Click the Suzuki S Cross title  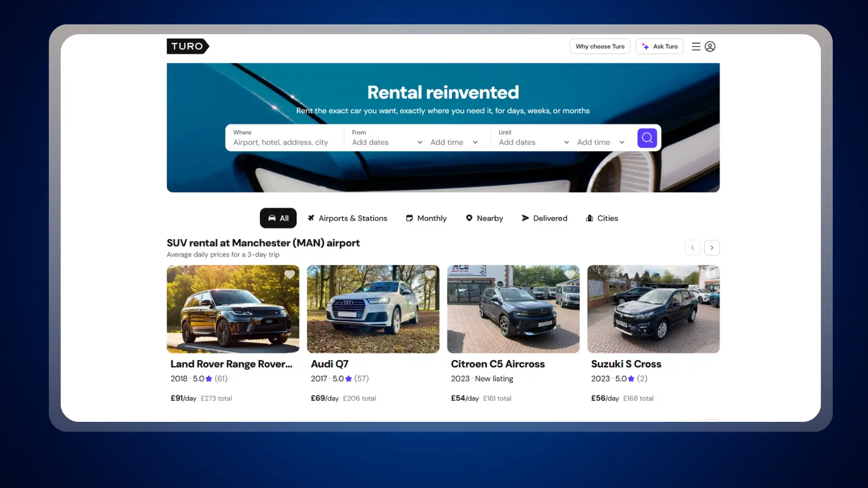coord(626,364)
